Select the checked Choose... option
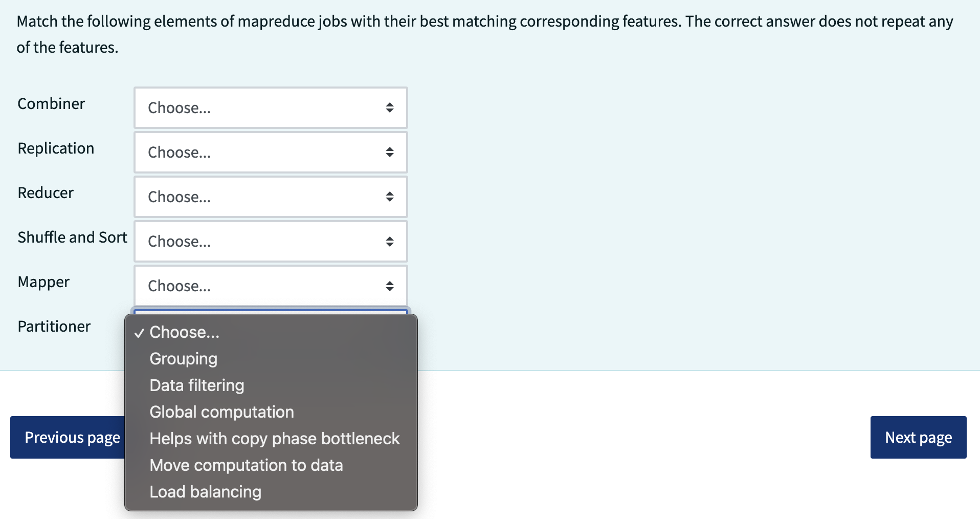The height and width of the screenshot is (519, 980). (x=184, y=332)
